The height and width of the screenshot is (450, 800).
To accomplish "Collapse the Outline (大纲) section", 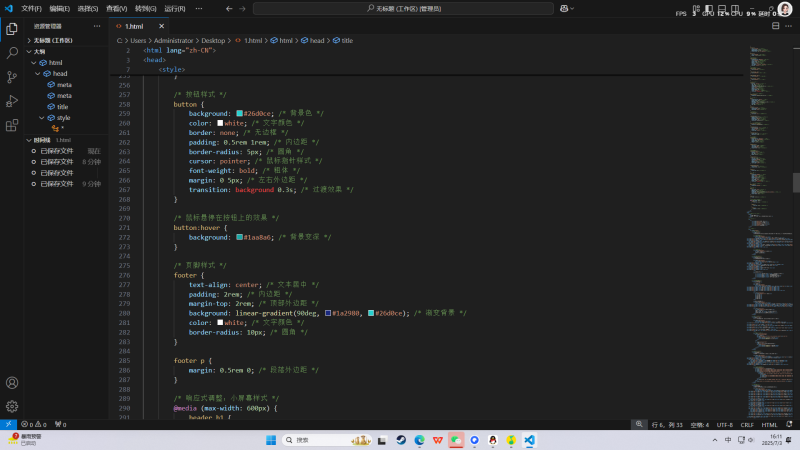I will tap(66, 52).
